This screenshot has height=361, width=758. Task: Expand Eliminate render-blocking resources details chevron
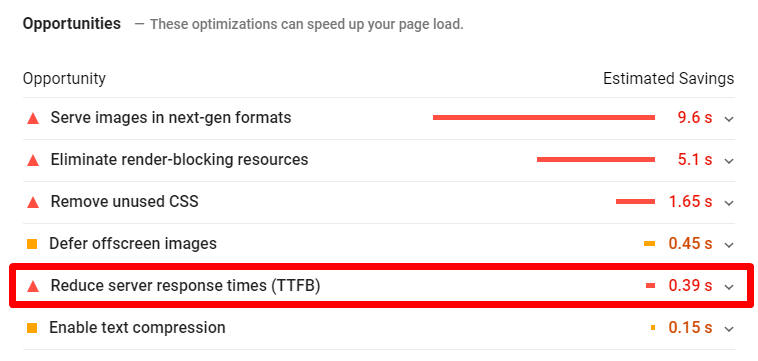coord(729,161)
